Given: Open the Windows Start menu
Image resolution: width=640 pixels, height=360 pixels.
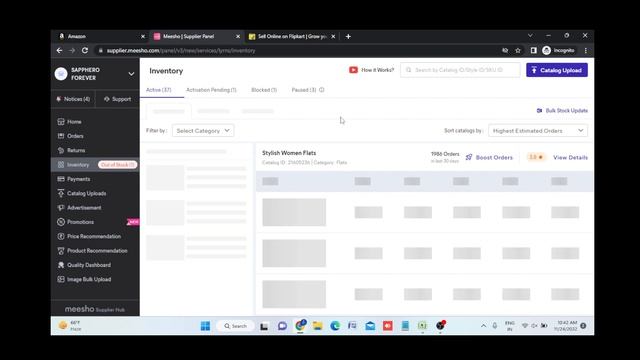Looking at the screenshot, I should (205, 326).
